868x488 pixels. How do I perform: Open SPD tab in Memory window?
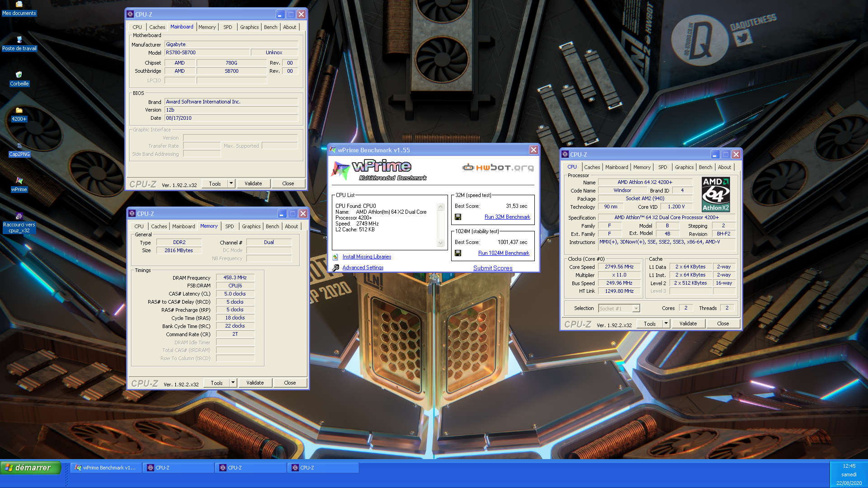(x=230, y=226)
